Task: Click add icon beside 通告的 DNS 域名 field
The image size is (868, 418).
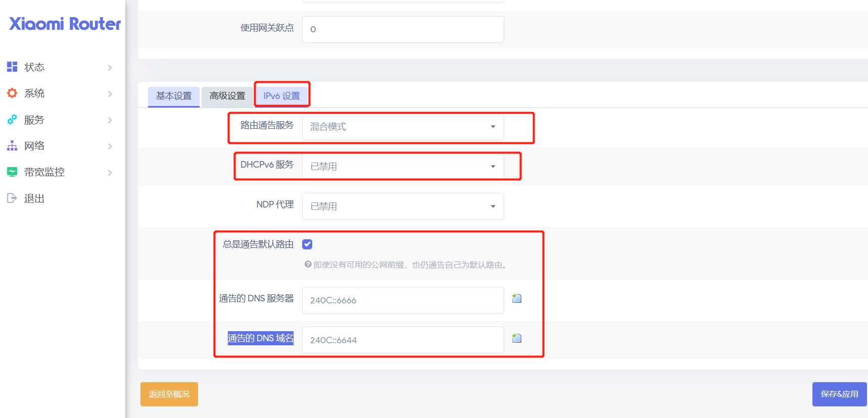Action: pyautogui.click(x=516, y=338)
